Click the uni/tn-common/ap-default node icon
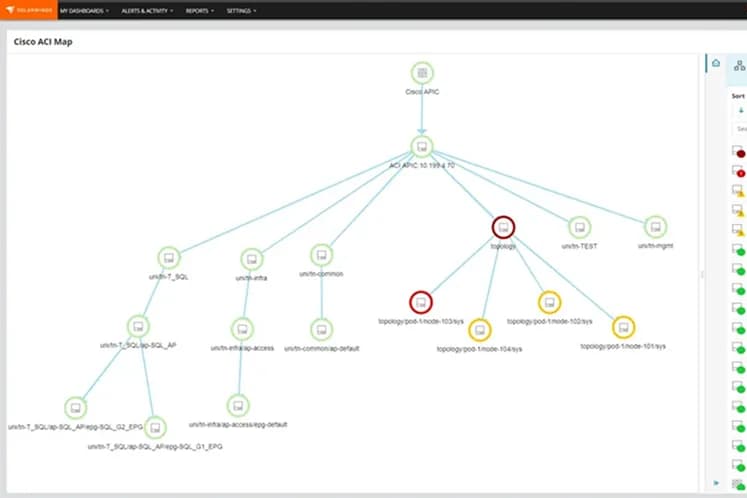 coord(322,330)
